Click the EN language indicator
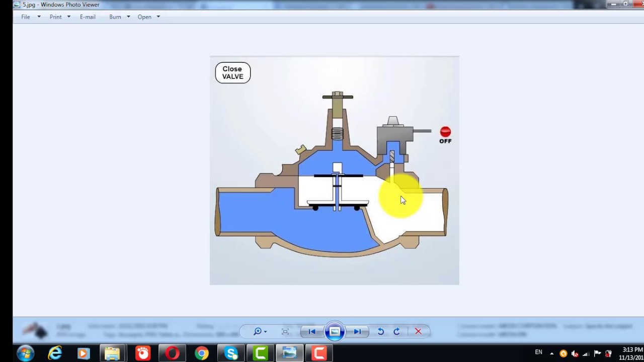 point(538,352)
